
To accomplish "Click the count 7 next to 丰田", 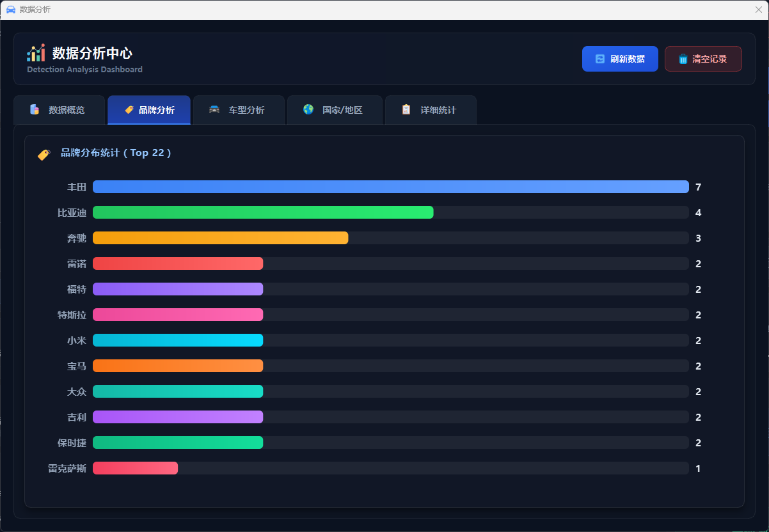I will click(x=699, y=187).
